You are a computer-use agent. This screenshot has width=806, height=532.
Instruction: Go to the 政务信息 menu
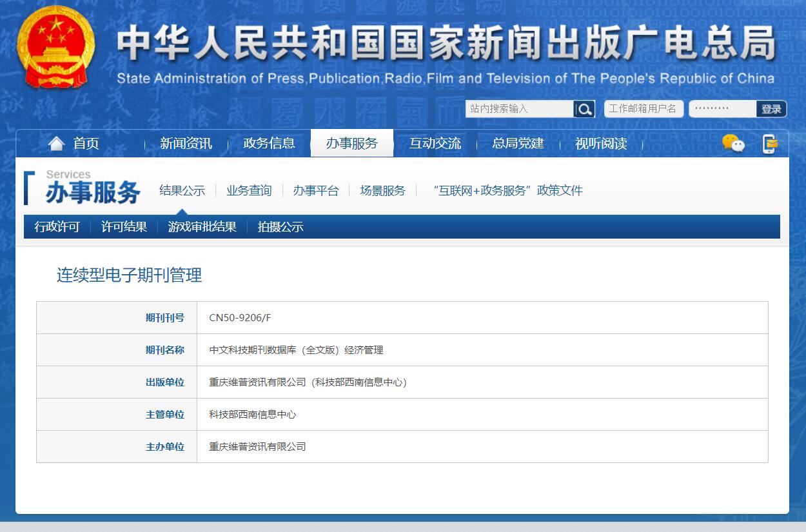[x=269, y=143]
